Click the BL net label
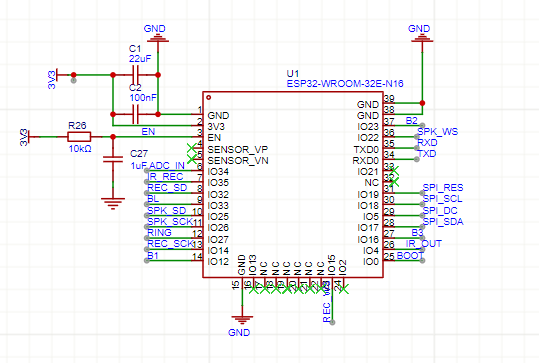539x363 pixels. tap(153, 199)
